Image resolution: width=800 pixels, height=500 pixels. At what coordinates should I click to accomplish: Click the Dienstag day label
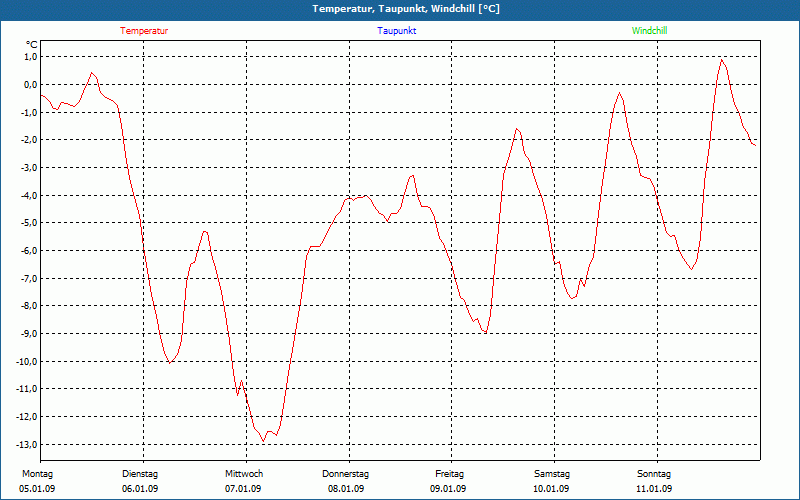(x=140, y=474)
